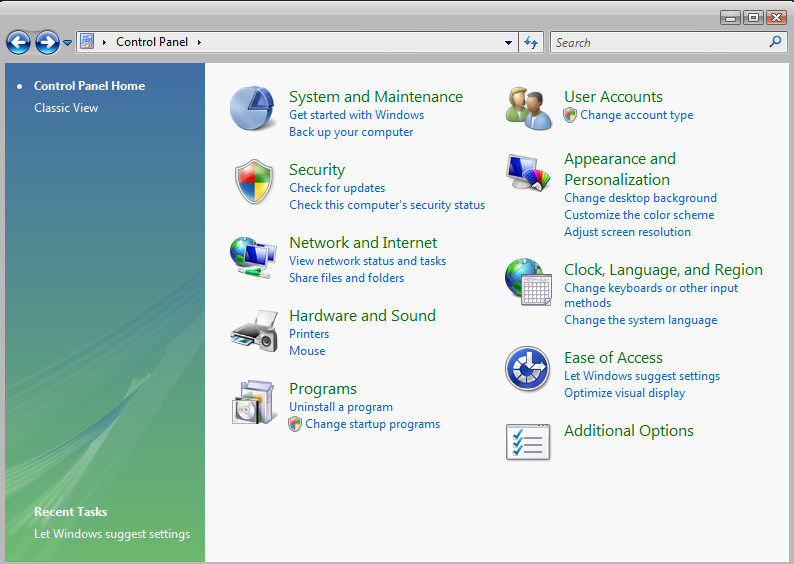Expand the arrow after Control Panel breadcrumb
This screenshot has height=564, width=794.
pyautogui.click(x=199, y=42)
